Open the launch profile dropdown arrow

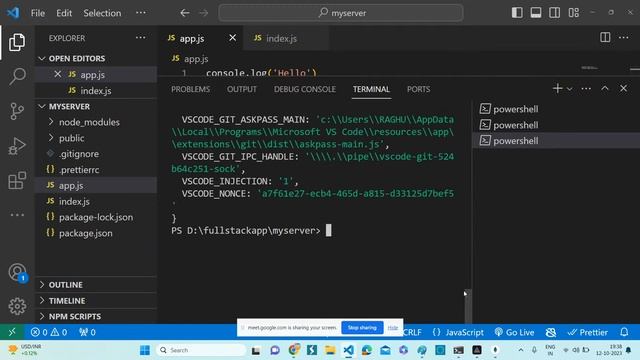coord(569,89)
